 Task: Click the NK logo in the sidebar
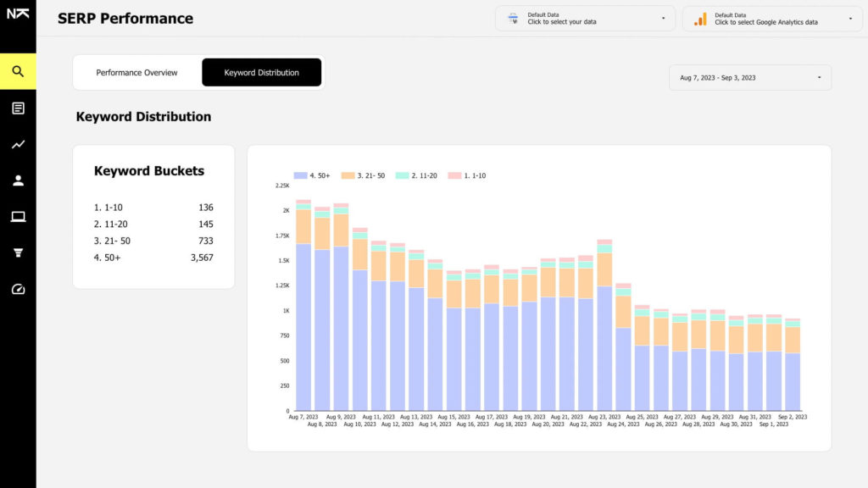pyautogui.click(x=18, y=14)
